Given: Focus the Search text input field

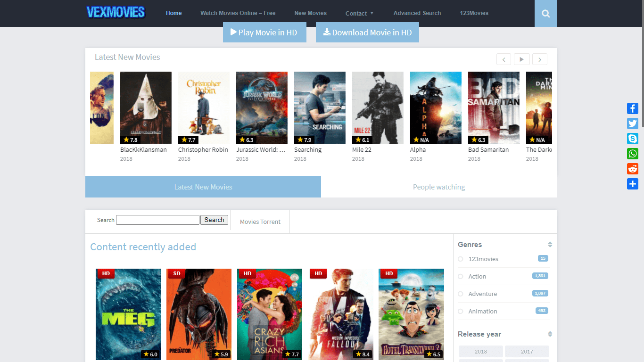Looking at the screenshot, I should (x=157, y=220).
